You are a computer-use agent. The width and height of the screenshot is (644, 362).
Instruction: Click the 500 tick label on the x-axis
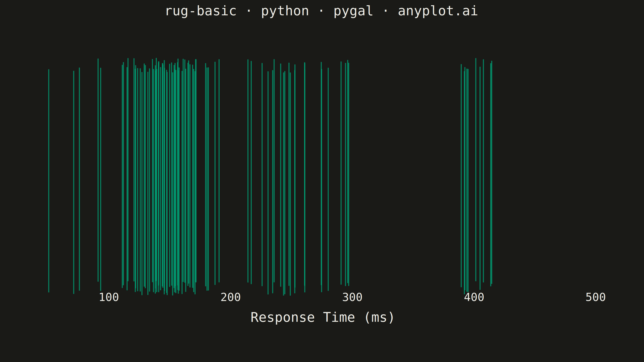(x=595, y=297)
